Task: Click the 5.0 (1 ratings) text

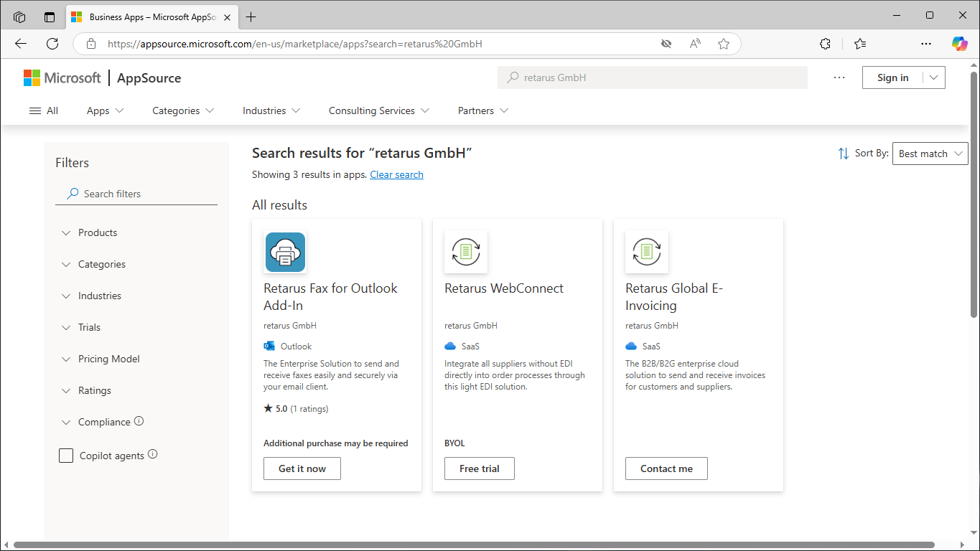Action: tap(296, 409)
